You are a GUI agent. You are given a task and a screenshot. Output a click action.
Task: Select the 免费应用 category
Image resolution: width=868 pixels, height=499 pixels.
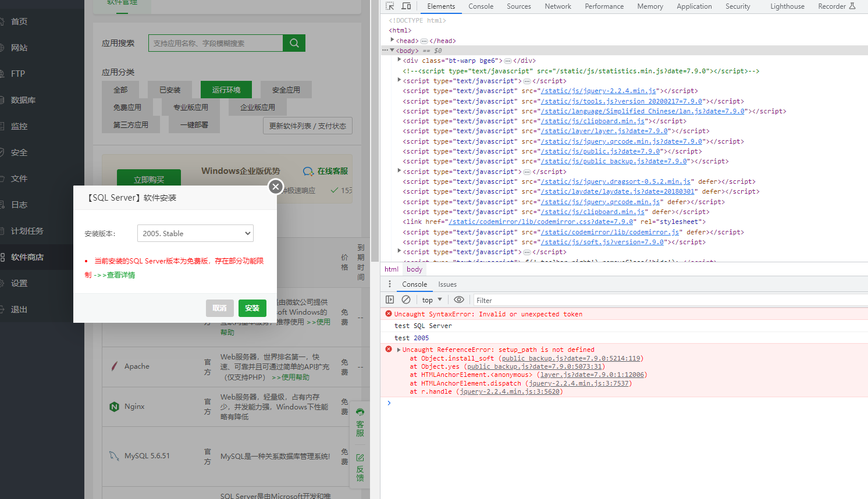click(x=127, y=107)
